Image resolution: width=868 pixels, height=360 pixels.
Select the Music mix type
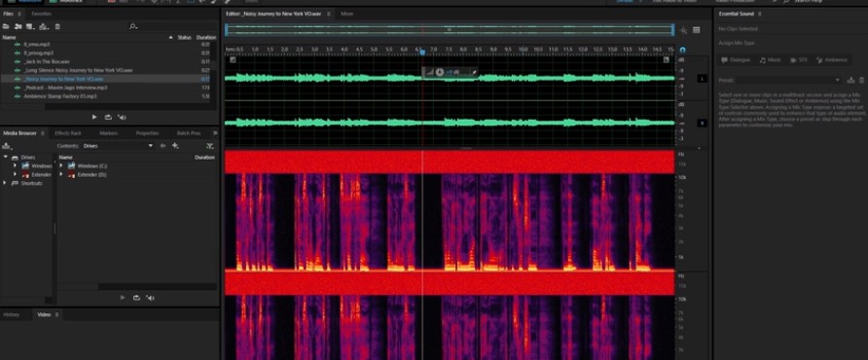pyautogui.click(x=771, y=59)
